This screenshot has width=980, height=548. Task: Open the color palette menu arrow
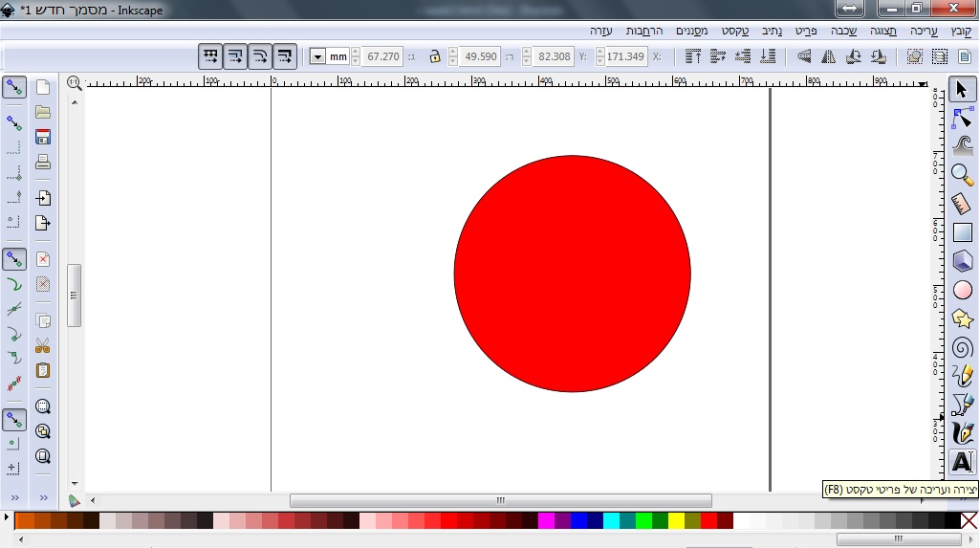(x=7, y=518)
